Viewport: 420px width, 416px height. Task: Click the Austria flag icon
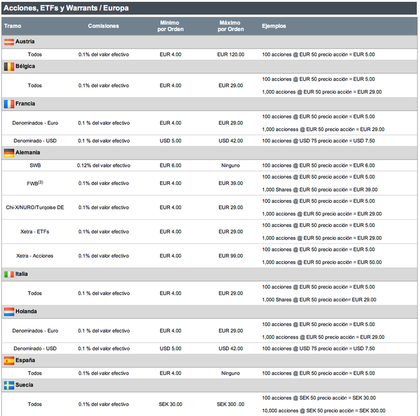(9, 42)
